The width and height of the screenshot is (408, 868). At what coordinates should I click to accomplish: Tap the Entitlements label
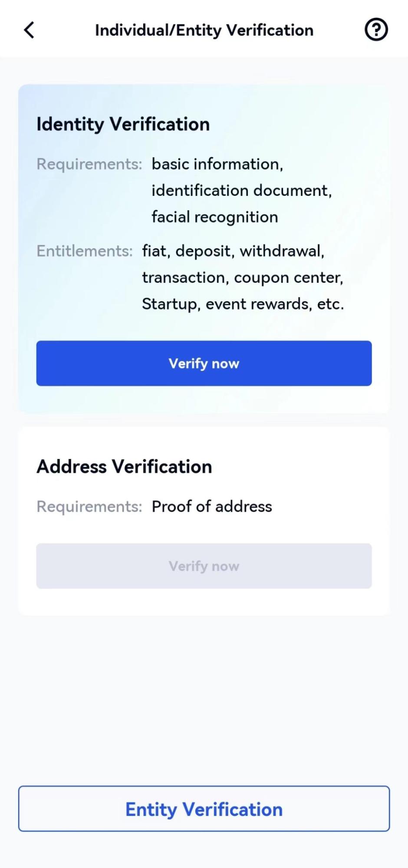pyautogui.click(x=84, y=251)
